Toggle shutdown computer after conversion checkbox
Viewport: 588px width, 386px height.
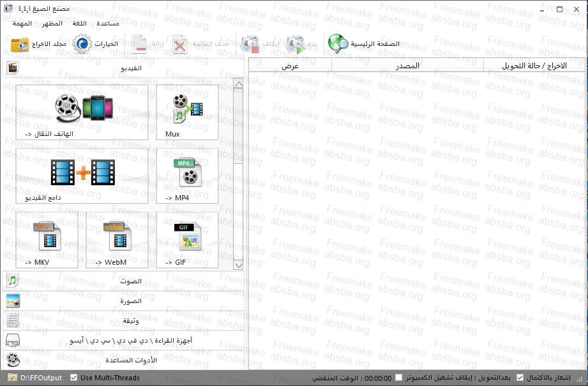click(399, 378)
